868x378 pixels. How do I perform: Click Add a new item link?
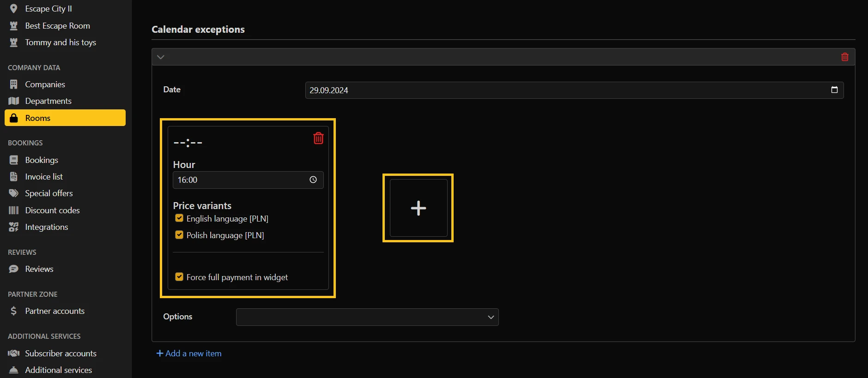(x=189, y=354)
